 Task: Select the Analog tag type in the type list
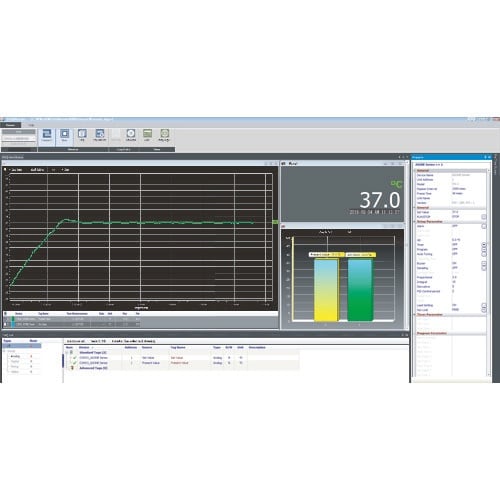coord(15,356)
